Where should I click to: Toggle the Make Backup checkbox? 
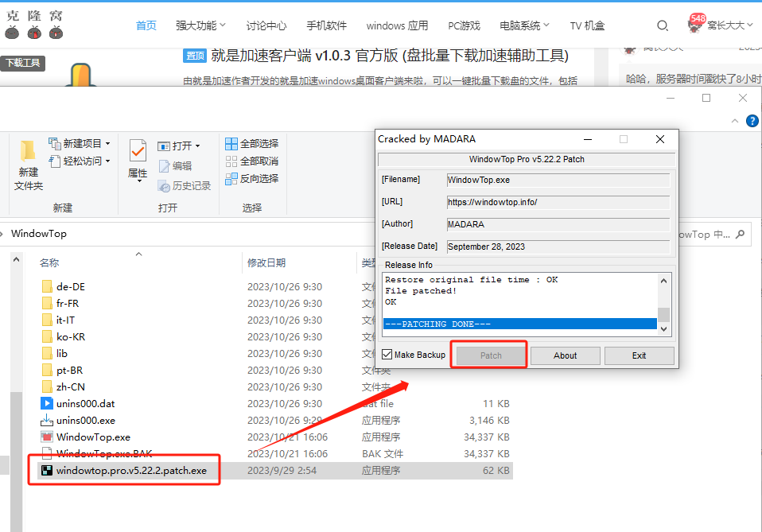pos(387,355)
